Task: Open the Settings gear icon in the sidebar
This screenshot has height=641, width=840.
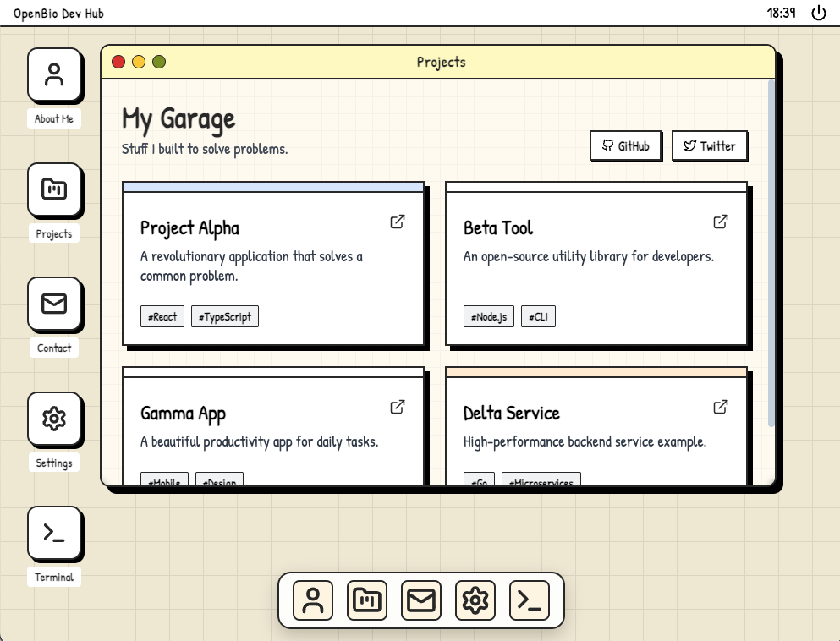Action: coord(54,419)
